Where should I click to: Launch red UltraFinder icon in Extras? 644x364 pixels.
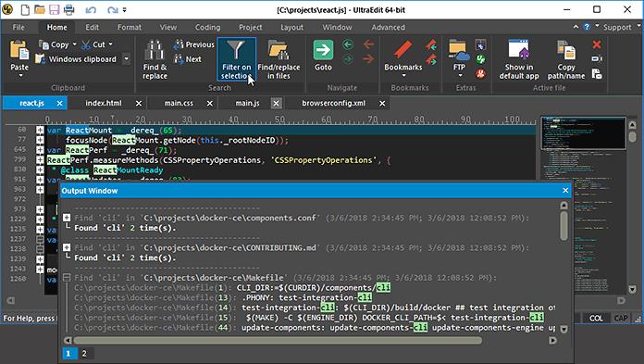[x=480, y=74]
